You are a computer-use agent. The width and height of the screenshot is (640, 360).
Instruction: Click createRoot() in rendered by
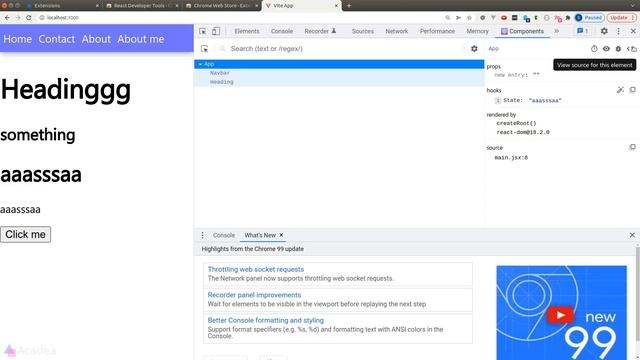click(x=516, y=123)
